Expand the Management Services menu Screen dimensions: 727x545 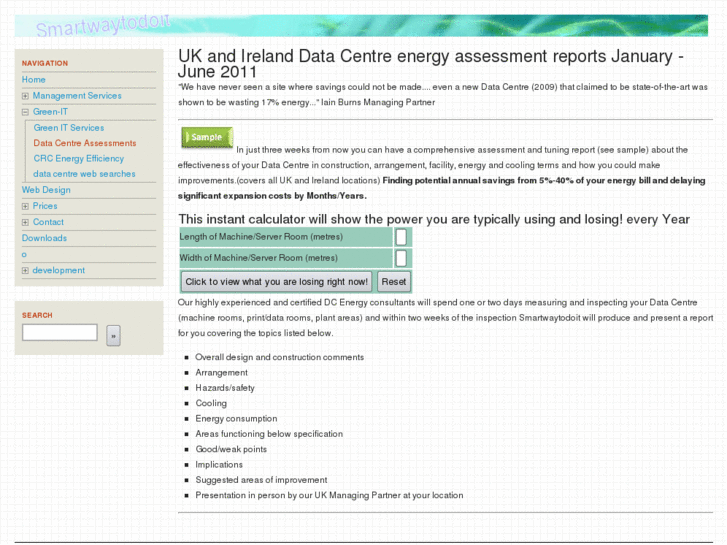(25, 96)
